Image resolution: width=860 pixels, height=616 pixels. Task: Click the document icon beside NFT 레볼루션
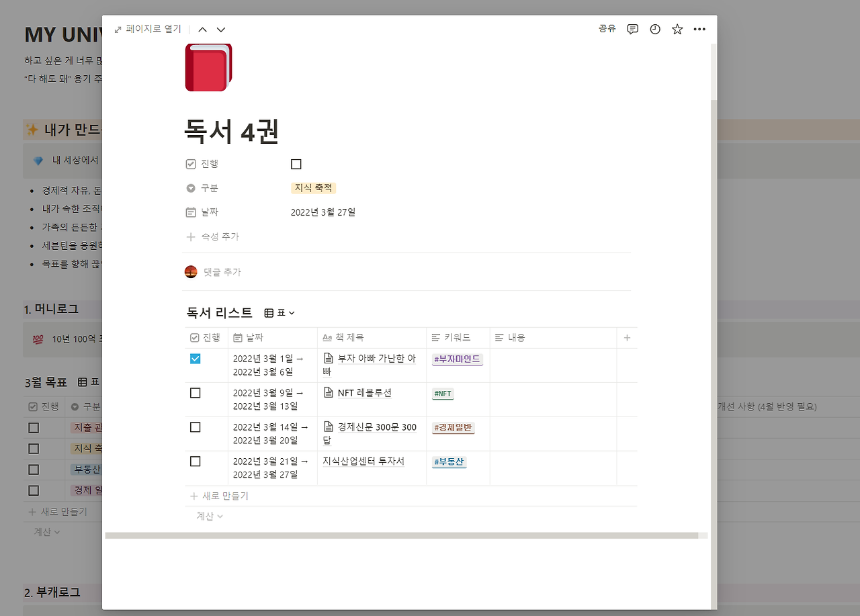(330, 394)
